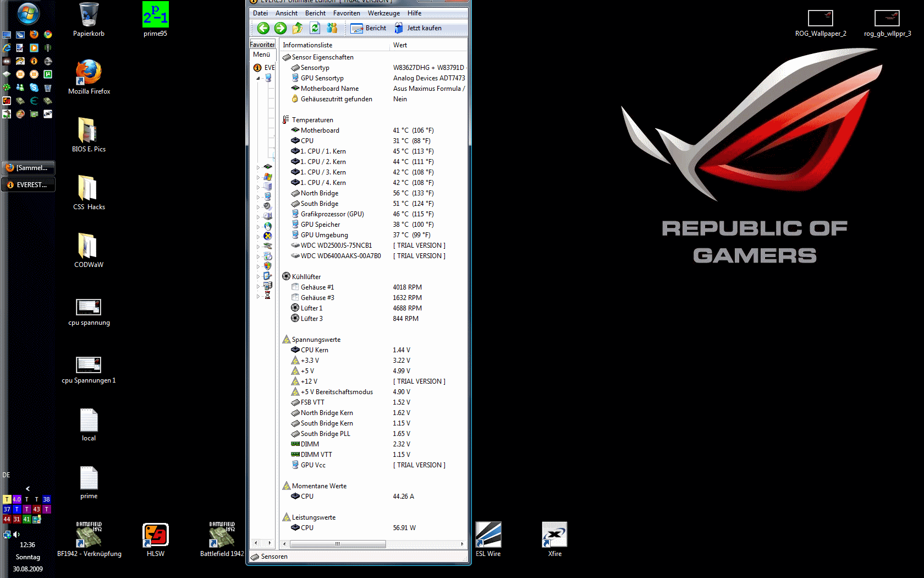Open Mozilla Firefox desktop shortcut

tap(89, 77)
